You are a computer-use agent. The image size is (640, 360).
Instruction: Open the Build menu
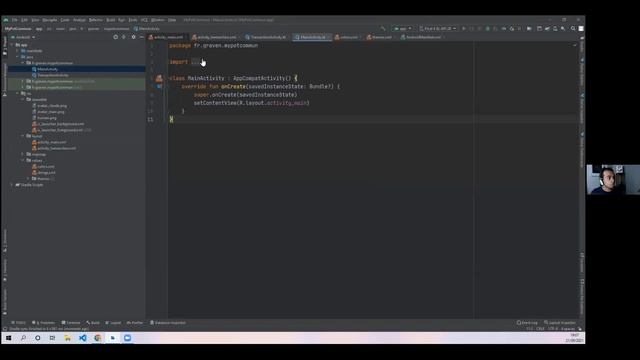click(x=111, y=20)
